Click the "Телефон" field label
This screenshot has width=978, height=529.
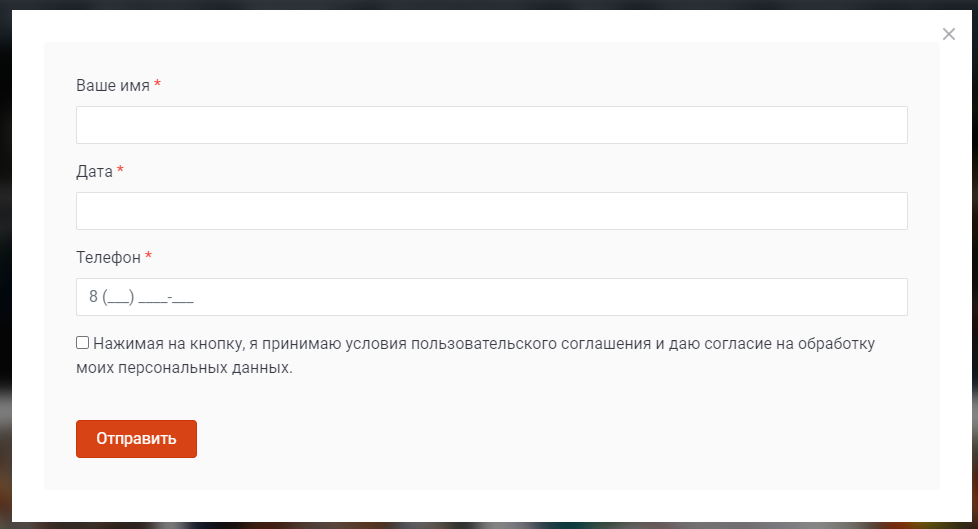click(109, 258)
